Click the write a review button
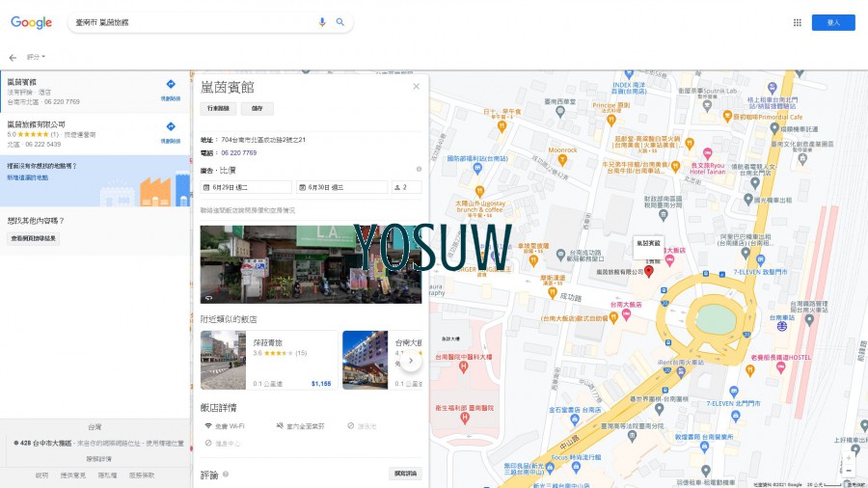The height and width of the screenshot is (488, 868). point(405,474)
